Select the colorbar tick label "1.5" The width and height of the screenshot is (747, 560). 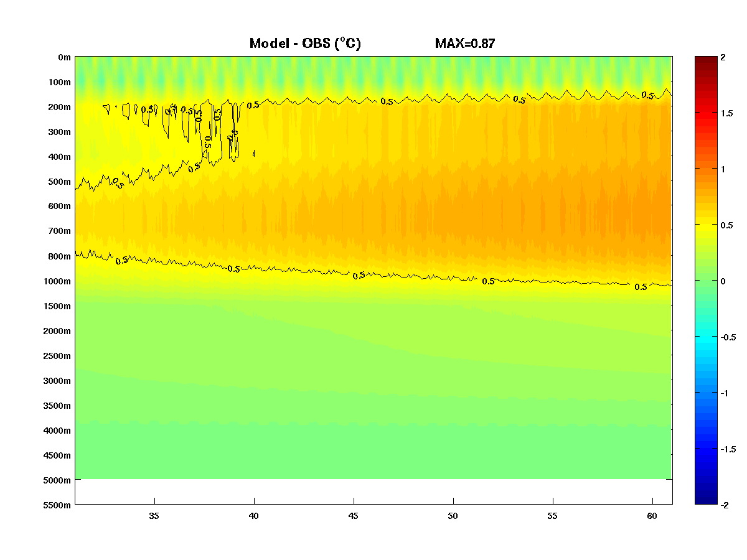(726, 113)
